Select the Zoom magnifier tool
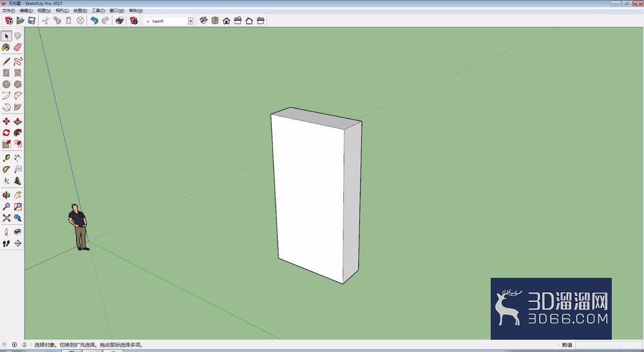Image resolution: width=644 pixels, height=352 pixels. (6, 206)
